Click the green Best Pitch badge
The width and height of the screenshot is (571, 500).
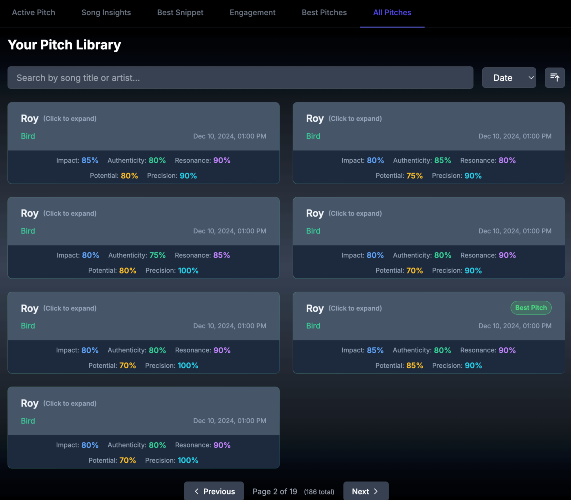tap(531, 308)
